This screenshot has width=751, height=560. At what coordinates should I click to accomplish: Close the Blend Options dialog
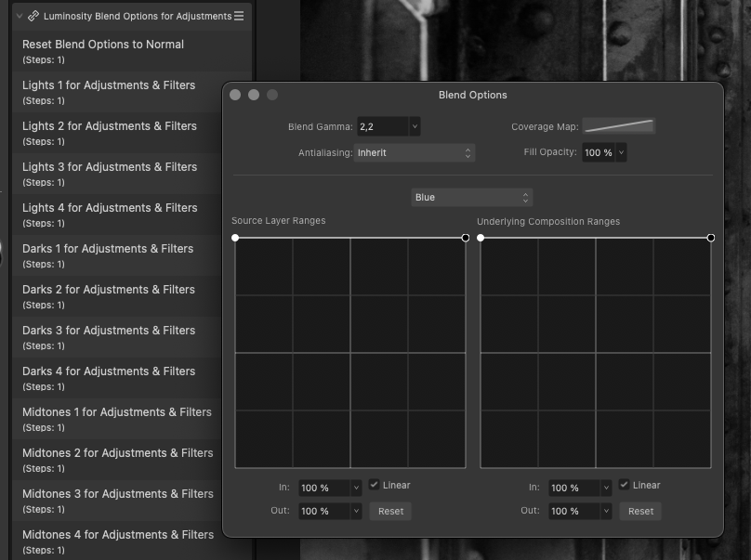tap(235, 95)
